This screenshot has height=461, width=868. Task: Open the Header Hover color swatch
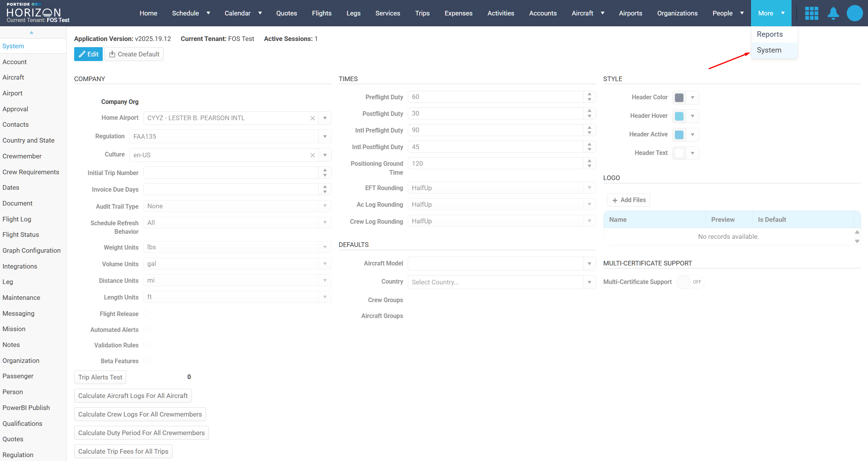(x=679, y=116)
